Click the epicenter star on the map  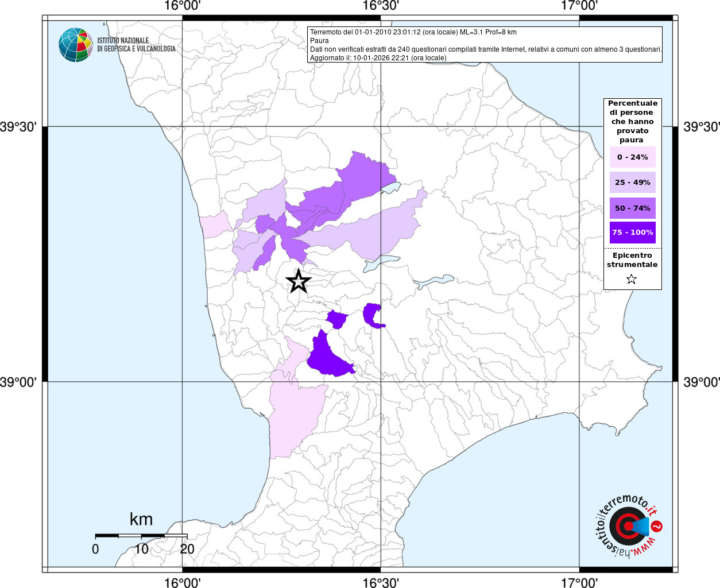click(x=299, y=281)
